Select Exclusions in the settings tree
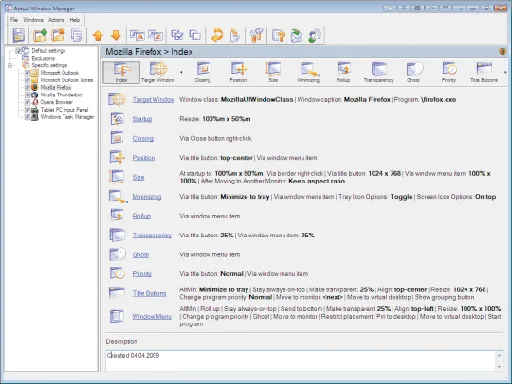The height and width of the screenshot is (384, 512). click(43, 58)
